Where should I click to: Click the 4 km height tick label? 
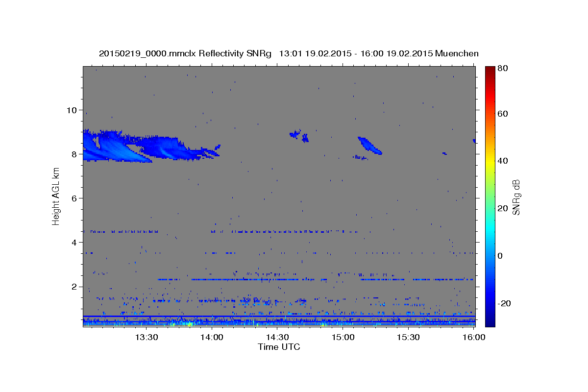[75, 243]
